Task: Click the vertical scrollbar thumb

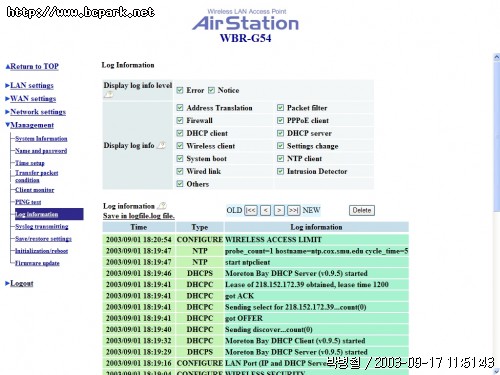Action: (496, 136)
